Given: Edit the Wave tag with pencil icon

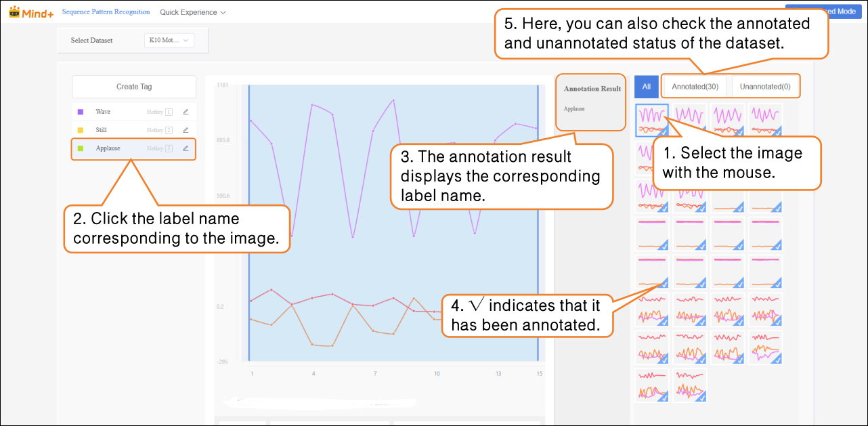Looking at the screenshot, I should coord(186,112).
